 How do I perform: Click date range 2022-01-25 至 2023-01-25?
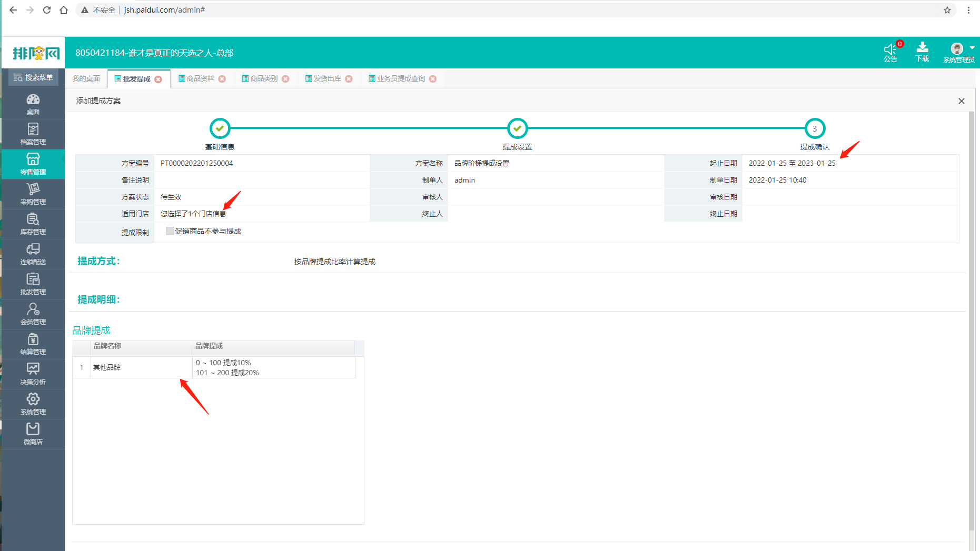[792, 163]
